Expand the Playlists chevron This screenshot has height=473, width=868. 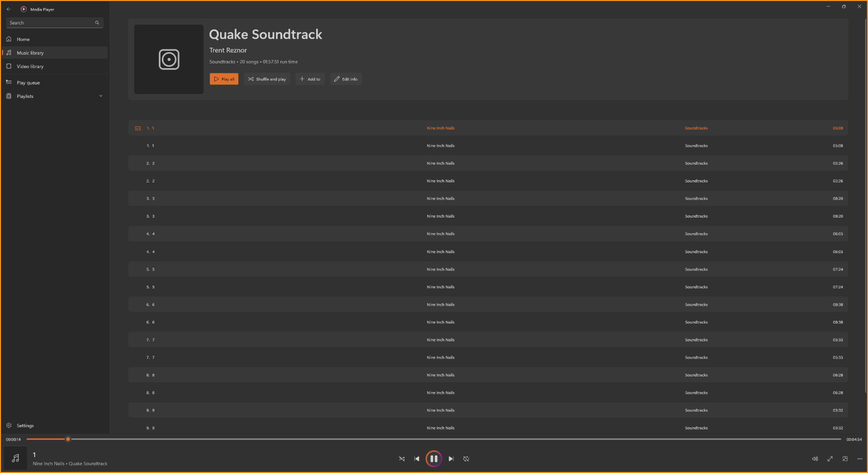click(x=101, y=96)
